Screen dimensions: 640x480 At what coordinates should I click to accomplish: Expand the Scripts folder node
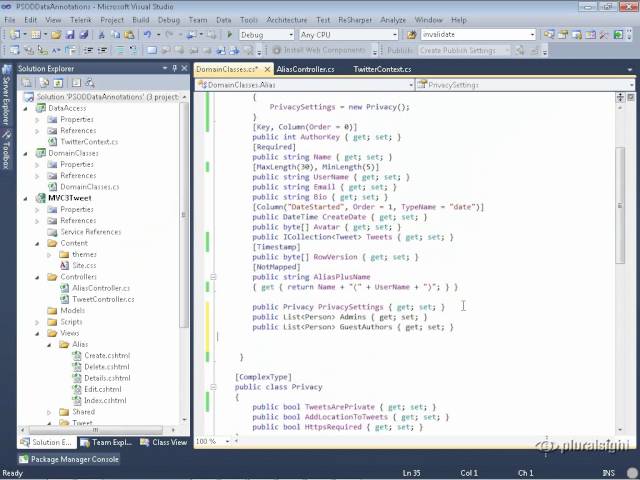coord(37,322)
